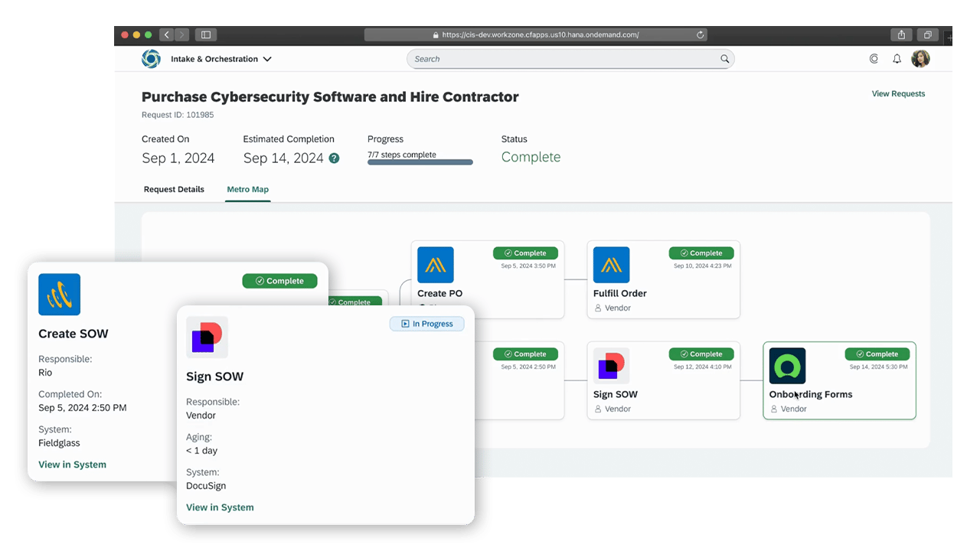Toggle the browser sidebar button
Viewport: 980px width, 551px height.
click(x=205, y=34)
